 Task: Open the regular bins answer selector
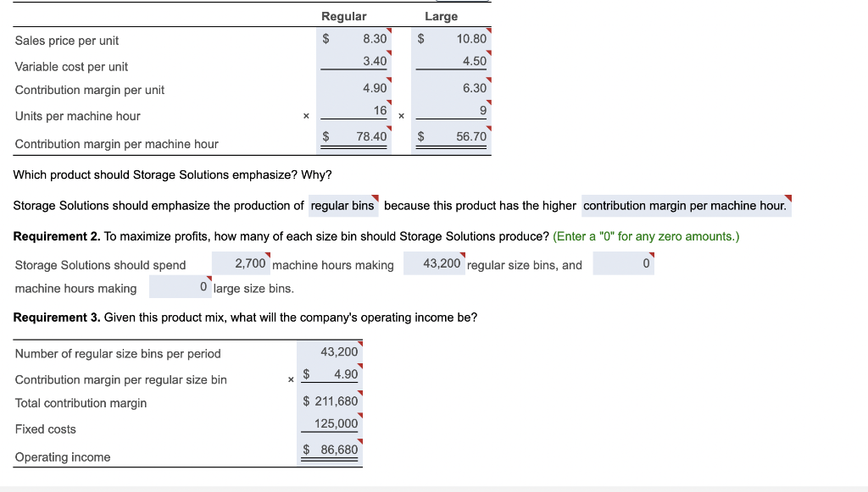tap(343, 206)
